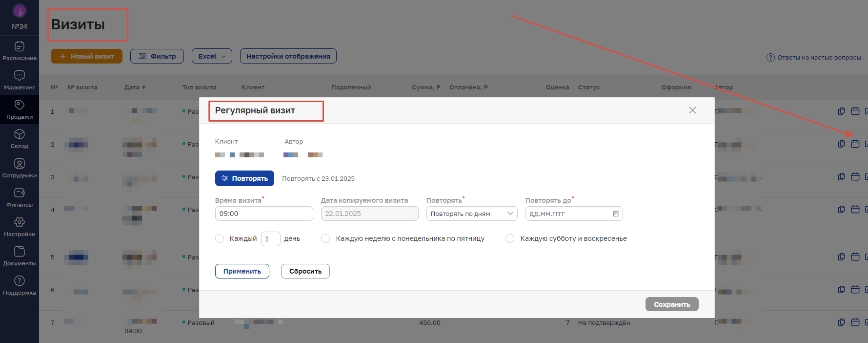Click calendar icon in row 5

855,257
